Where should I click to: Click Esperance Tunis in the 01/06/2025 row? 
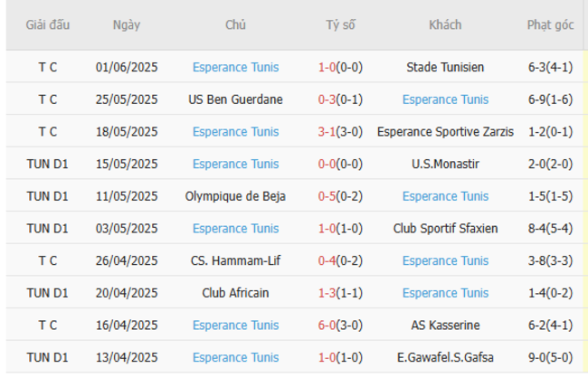tap(235, 67)
